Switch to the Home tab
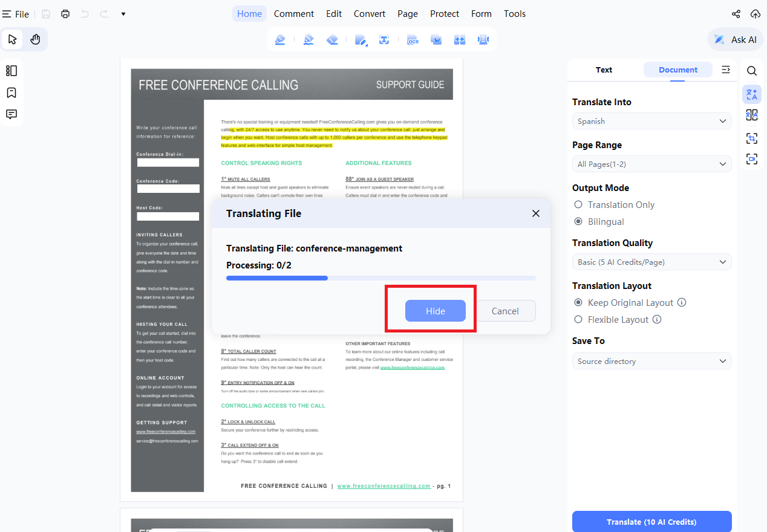 [x=249, y=14]
